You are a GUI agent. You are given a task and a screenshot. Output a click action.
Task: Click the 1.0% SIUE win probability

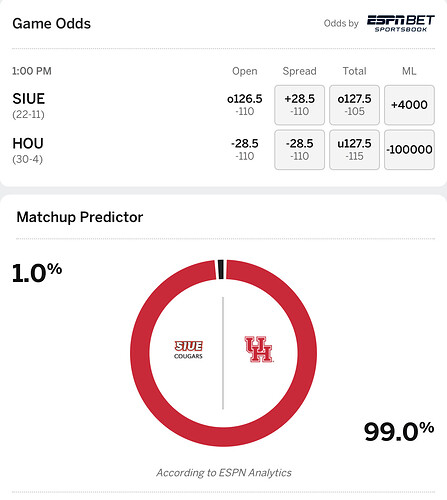click(x=37, y=273)
